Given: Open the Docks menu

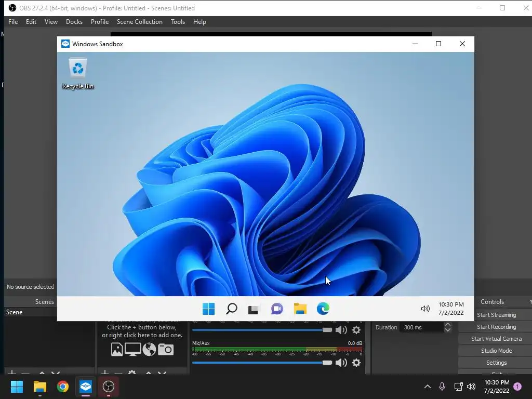Looking at the screenshot, I should [x=74, y=22].
